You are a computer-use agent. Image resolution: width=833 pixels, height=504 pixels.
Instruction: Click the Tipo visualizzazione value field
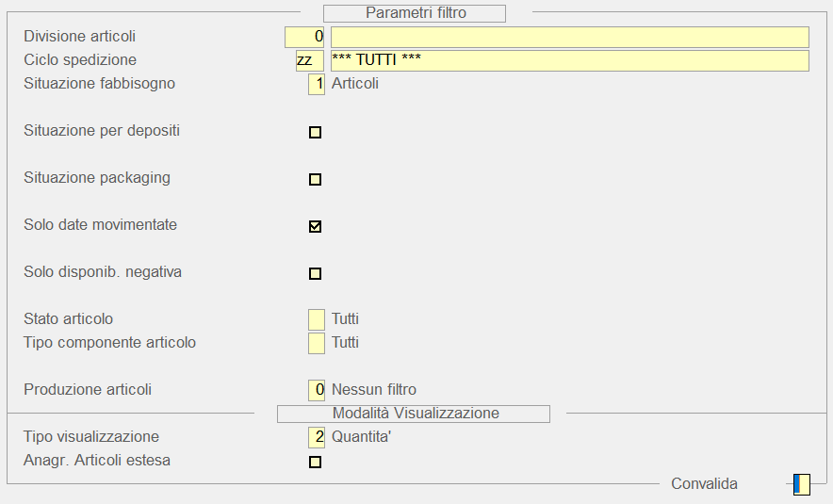[317, 437]
